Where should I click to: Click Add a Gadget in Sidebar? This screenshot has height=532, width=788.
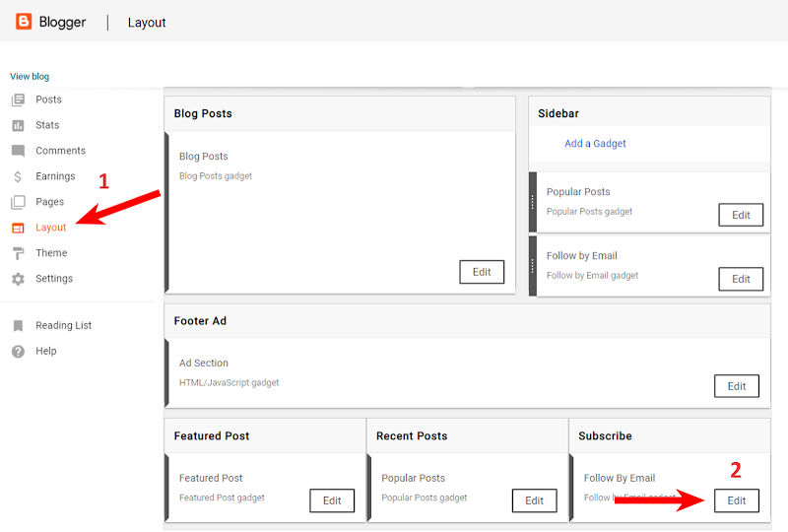pyautogui.click(x=595, y=144)
